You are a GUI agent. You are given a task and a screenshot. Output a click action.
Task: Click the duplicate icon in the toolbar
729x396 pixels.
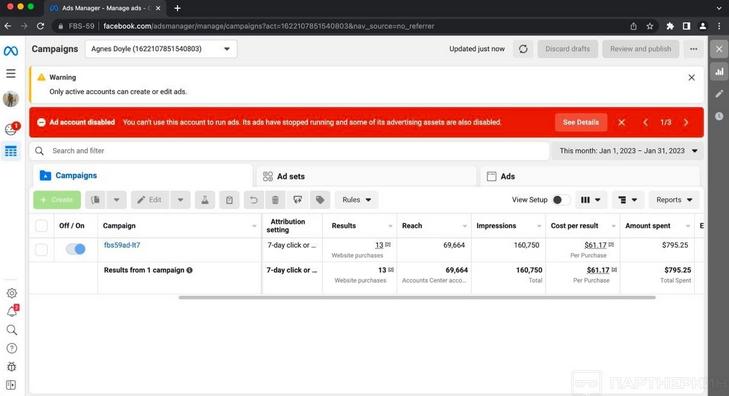click(x=95, y=200)
